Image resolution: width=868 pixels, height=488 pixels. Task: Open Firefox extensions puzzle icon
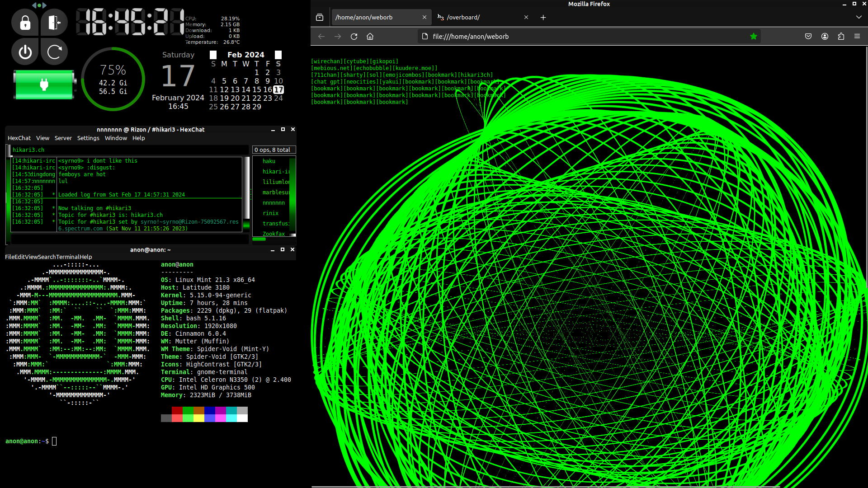841,37
